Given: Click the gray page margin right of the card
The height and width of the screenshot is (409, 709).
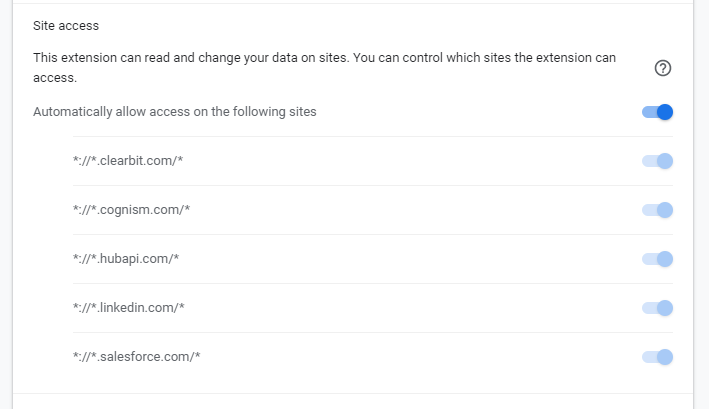Looking at the screenshot, I should pyautogui.click(x=701, y=204).
